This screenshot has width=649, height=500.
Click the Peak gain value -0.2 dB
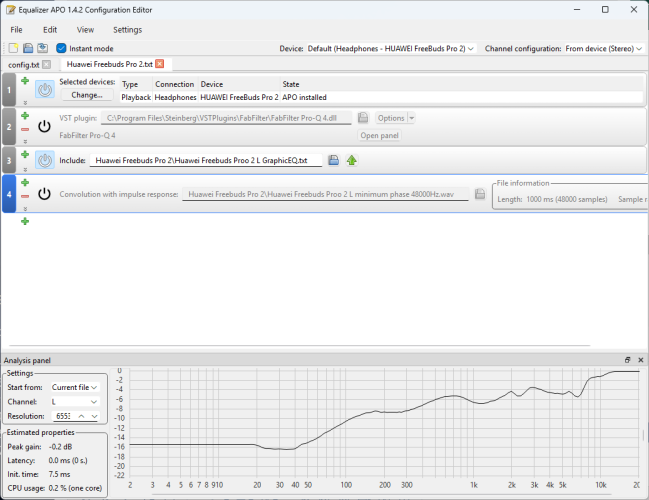point(60,447)
